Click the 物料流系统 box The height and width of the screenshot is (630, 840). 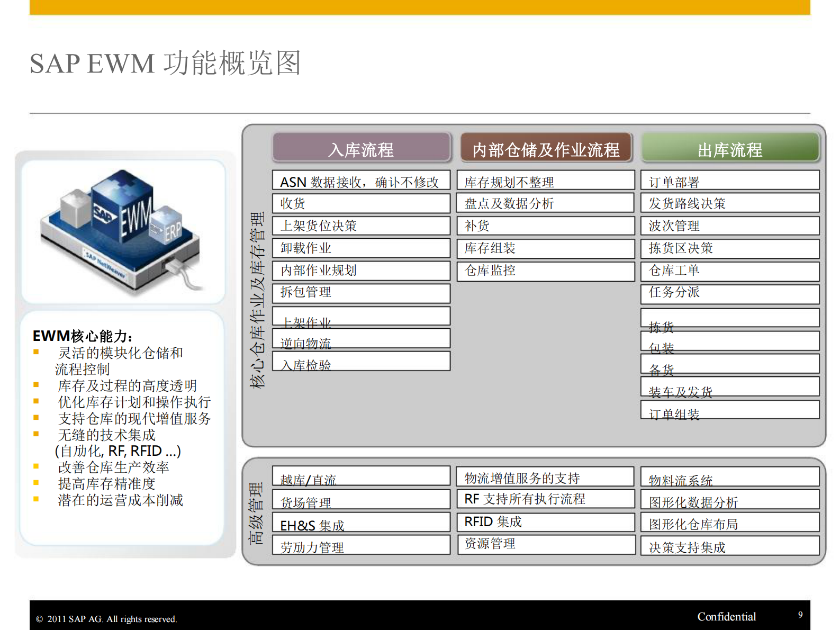pos(730,476)
